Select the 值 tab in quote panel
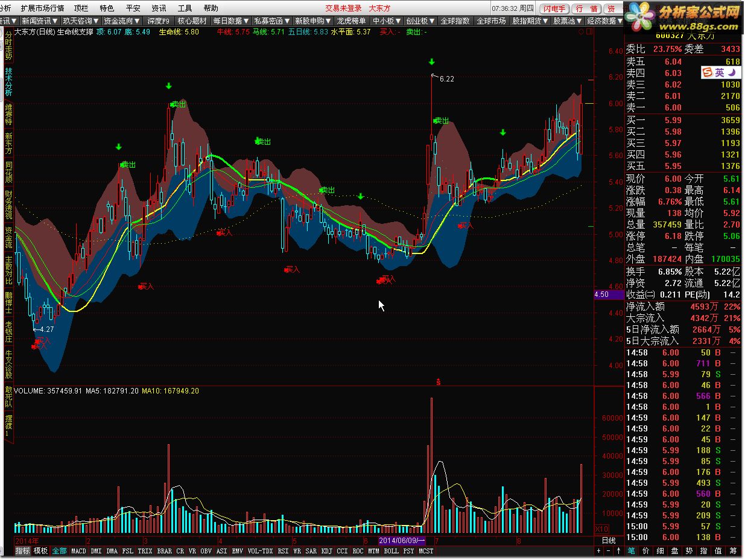Screen dimensions: 745x560 (718, 551)
